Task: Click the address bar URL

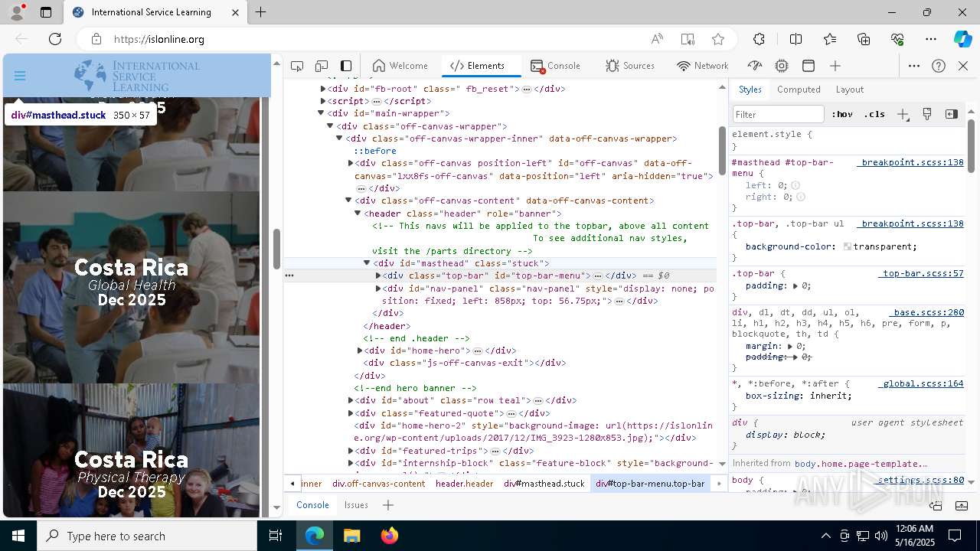Action: point(159,39)
